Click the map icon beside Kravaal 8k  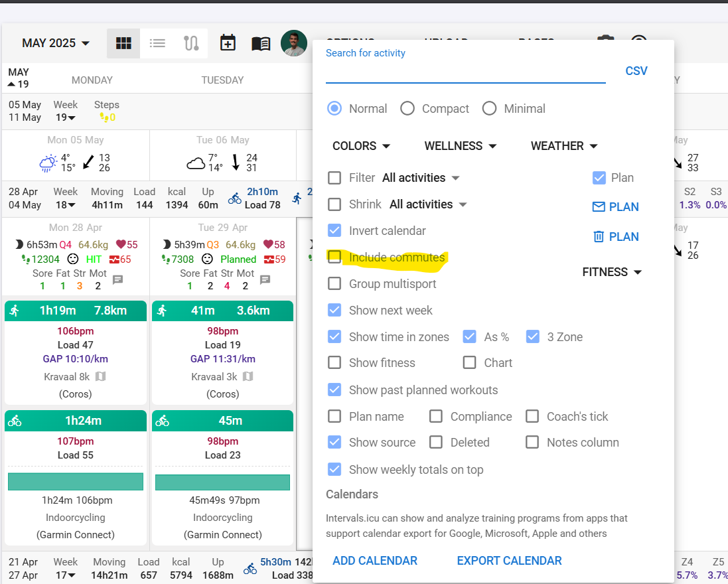tap(101, 376)
